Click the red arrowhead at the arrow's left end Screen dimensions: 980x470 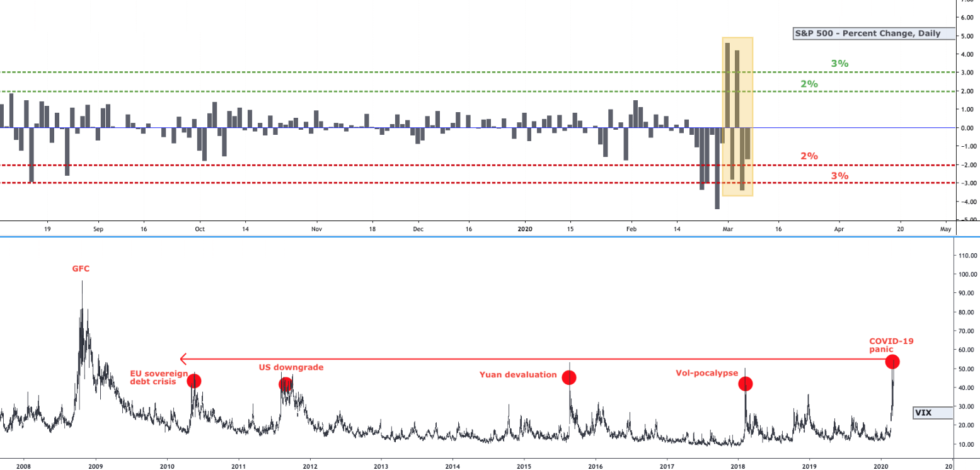183,359
